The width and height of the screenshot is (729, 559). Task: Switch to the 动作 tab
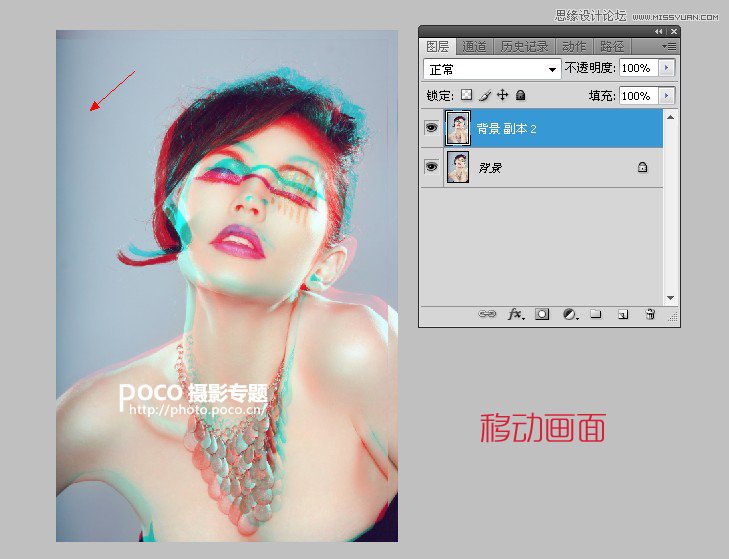pyautogui.click(x=574, y=47)
